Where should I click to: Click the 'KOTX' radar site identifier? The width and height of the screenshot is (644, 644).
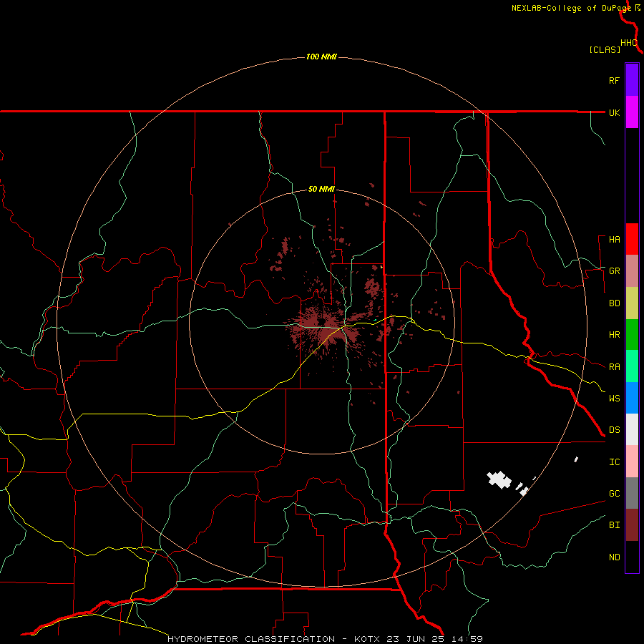369,639
